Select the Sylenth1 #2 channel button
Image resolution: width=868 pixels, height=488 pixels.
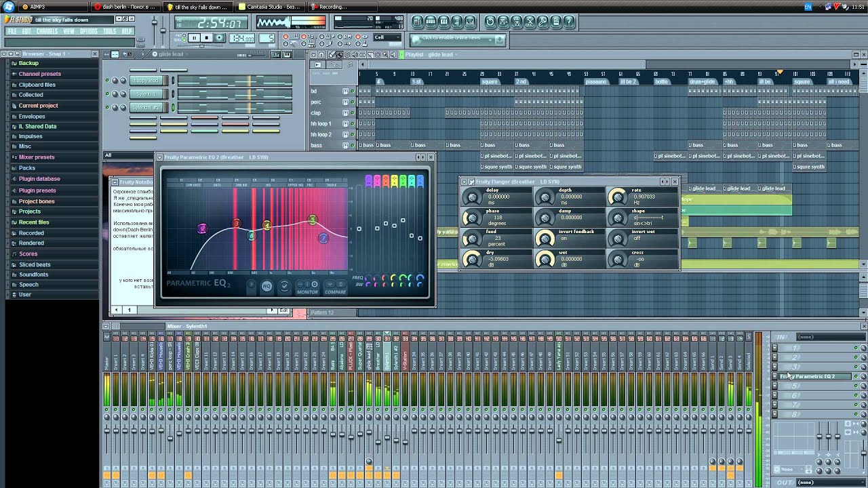pyautogui.click(x=146, y=108)
